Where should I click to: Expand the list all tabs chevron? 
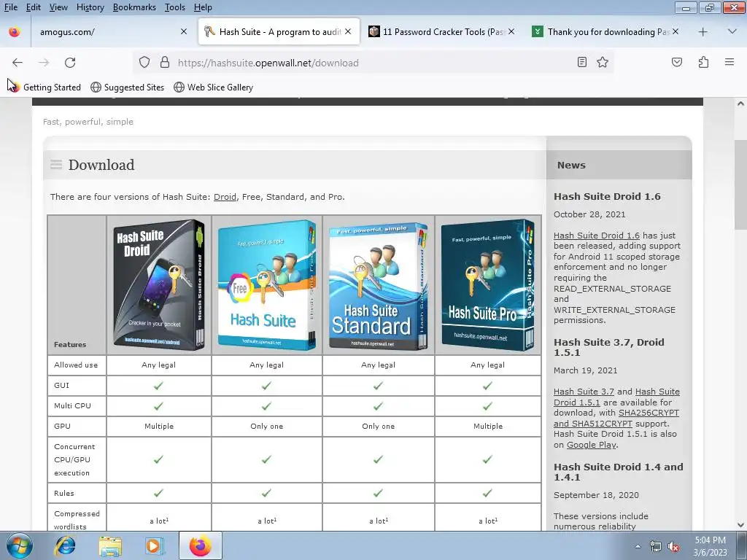pyautogui.click(x=732, y=31)
